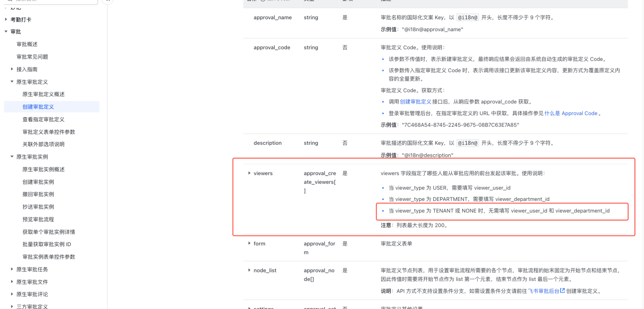Collapse the 原生审批定义 tree group
Viewport: 644px width, 309px height.
(x=12, y=82)
